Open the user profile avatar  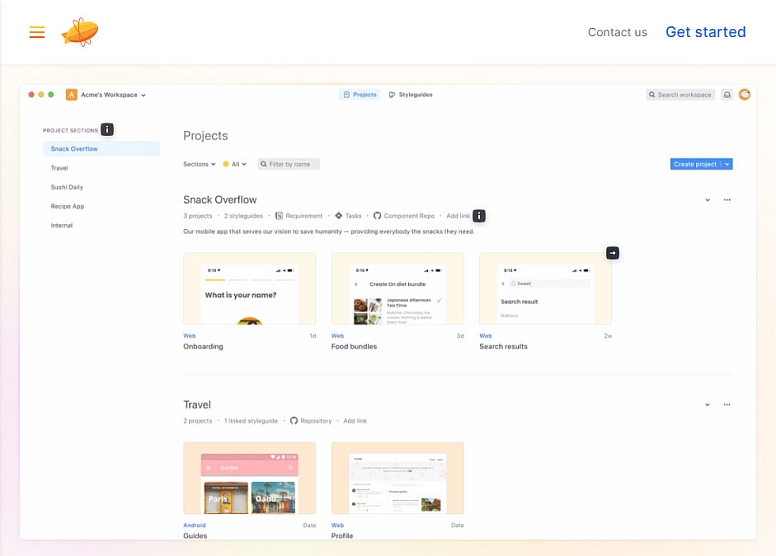click(744, 95)
